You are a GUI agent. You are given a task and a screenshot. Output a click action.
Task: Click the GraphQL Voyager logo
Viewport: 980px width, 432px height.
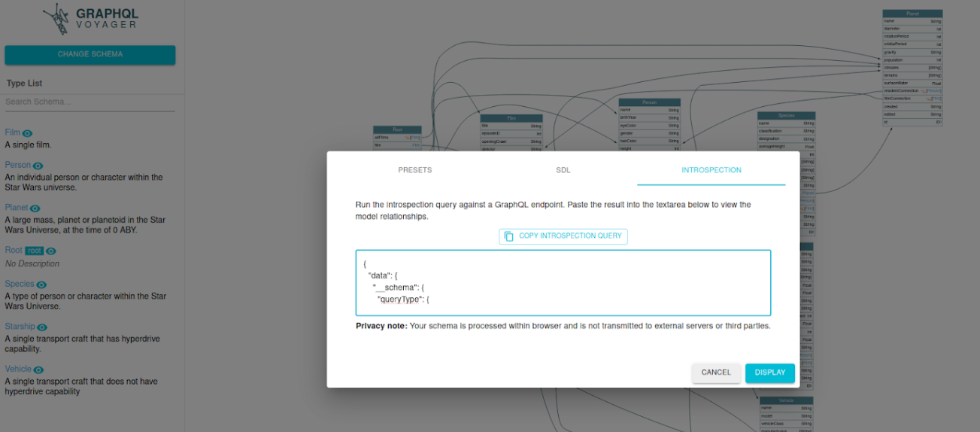[x=90, y=20]
